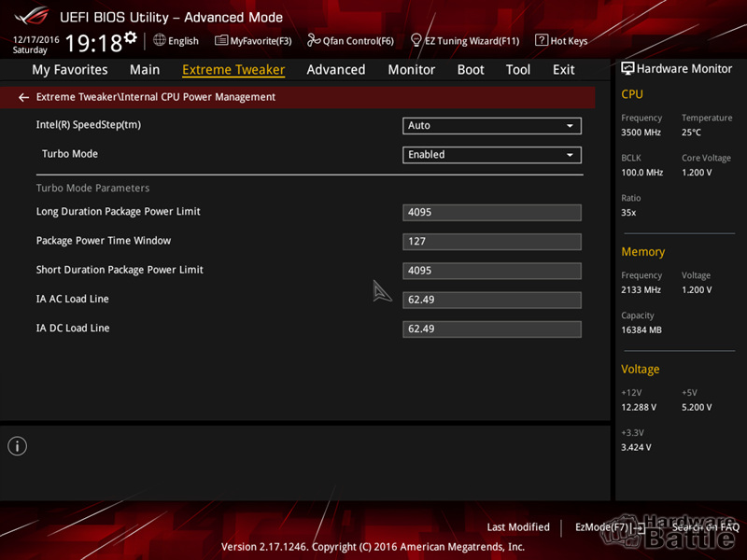The width and height of the screenshot is (747, 560).
Task: Open MyFavorite(F3) shortcut
Action: 261,41
